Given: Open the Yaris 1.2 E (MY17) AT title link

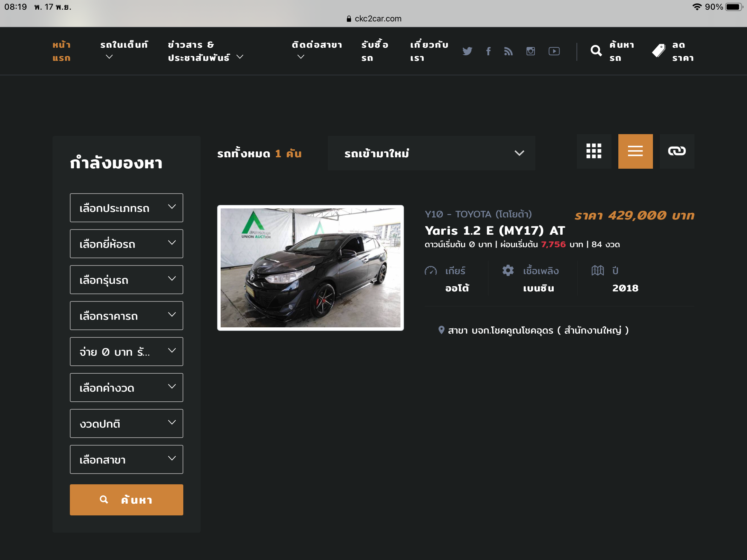Looking at the screenshot, I should coord(495,230).
